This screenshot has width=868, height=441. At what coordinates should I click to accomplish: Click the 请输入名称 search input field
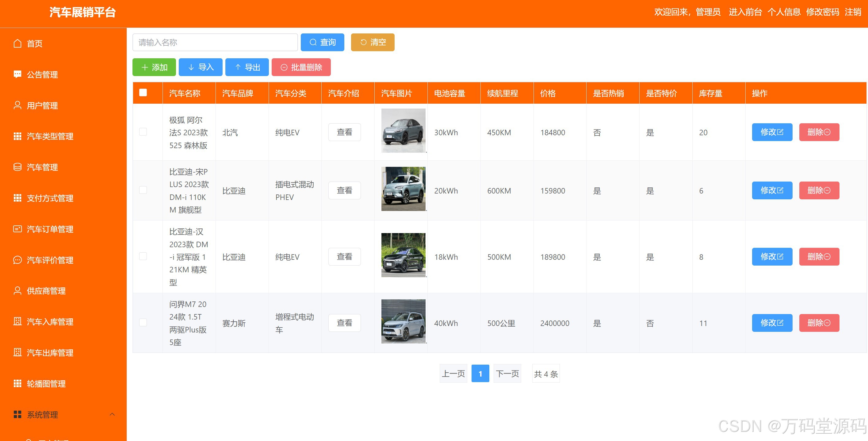215,43
